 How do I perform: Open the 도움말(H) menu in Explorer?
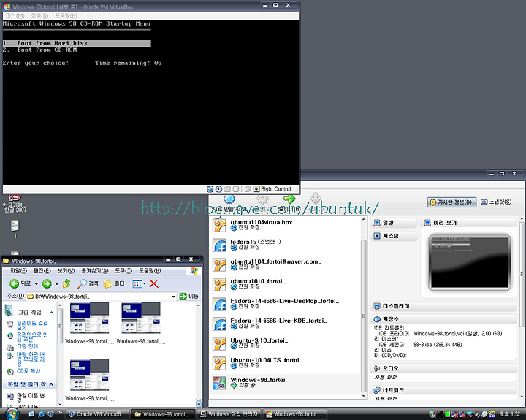(150, 271)
